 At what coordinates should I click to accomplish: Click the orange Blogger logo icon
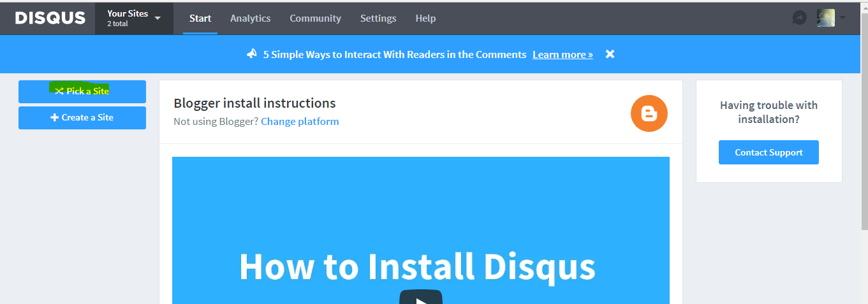649,114
